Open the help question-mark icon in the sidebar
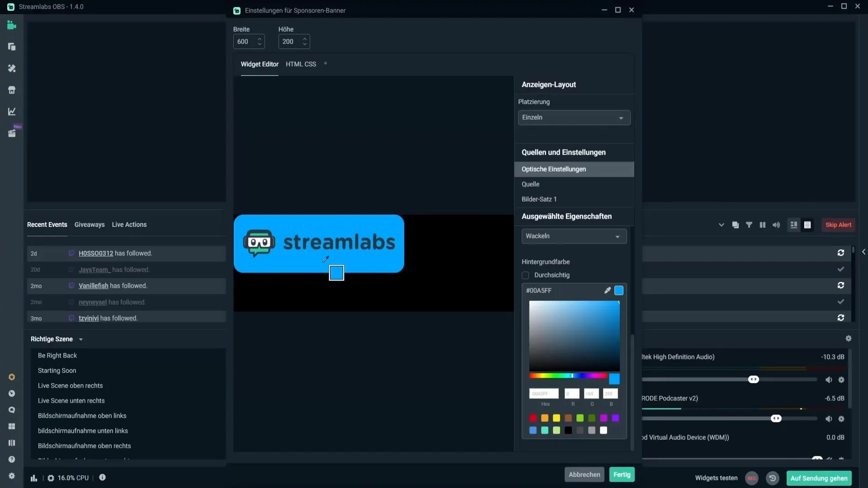 point(12,460)
